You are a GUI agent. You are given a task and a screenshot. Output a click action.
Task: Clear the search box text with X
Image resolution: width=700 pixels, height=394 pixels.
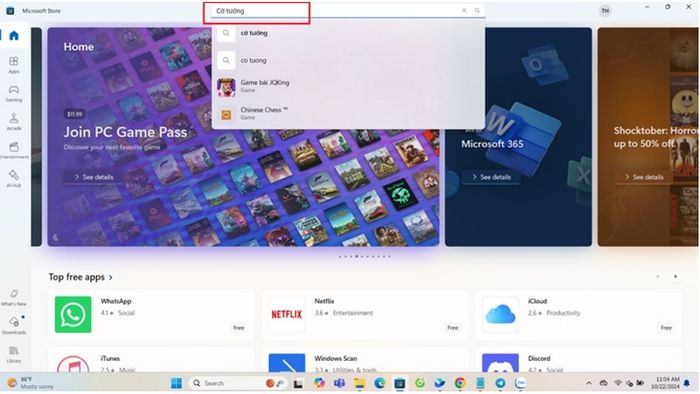pos(464,10)
